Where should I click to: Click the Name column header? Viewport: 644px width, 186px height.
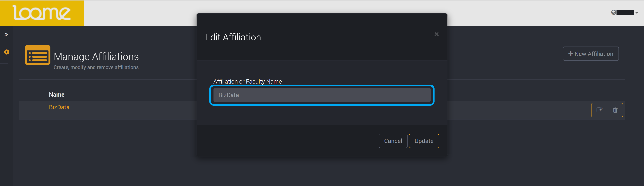click(57, 95)
